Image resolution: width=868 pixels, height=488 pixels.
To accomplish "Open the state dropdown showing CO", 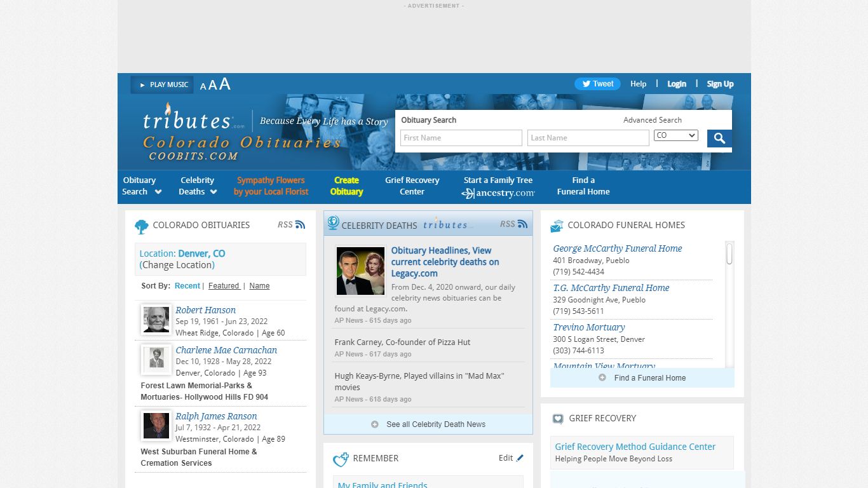I will 676,135.
